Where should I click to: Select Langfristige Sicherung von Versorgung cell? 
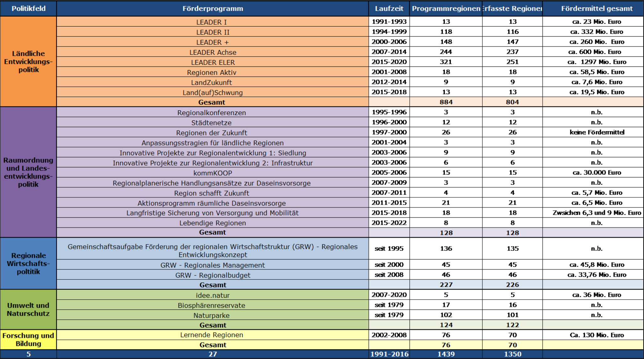tap(212, 212)
